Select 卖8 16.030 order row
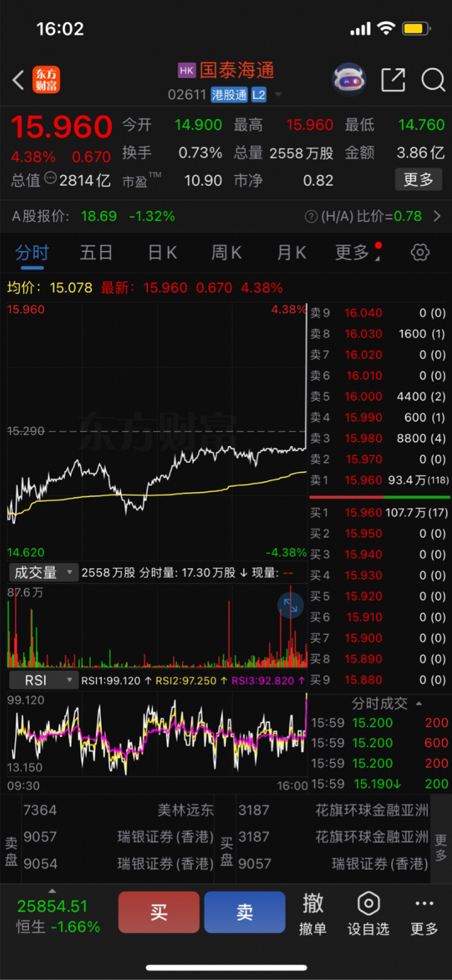 [380, 334]
